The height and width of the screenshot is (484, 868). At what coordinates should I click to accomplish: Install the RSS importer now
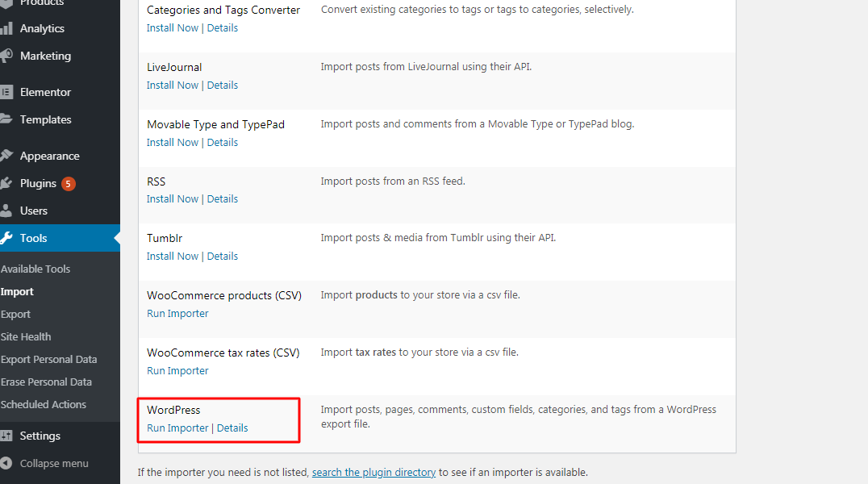(172, 198)
